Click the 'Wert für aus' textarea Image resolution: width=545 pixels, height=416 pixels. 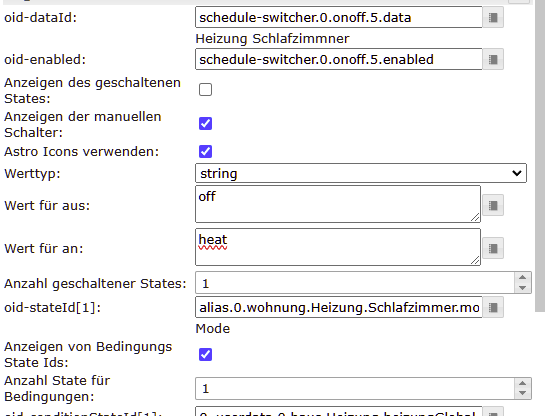338,204
